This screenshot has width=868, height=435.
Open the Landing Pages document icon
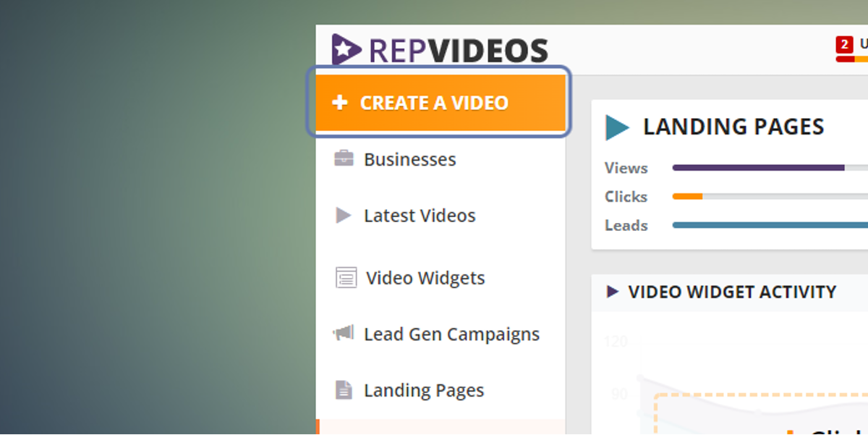pos(345,390)
